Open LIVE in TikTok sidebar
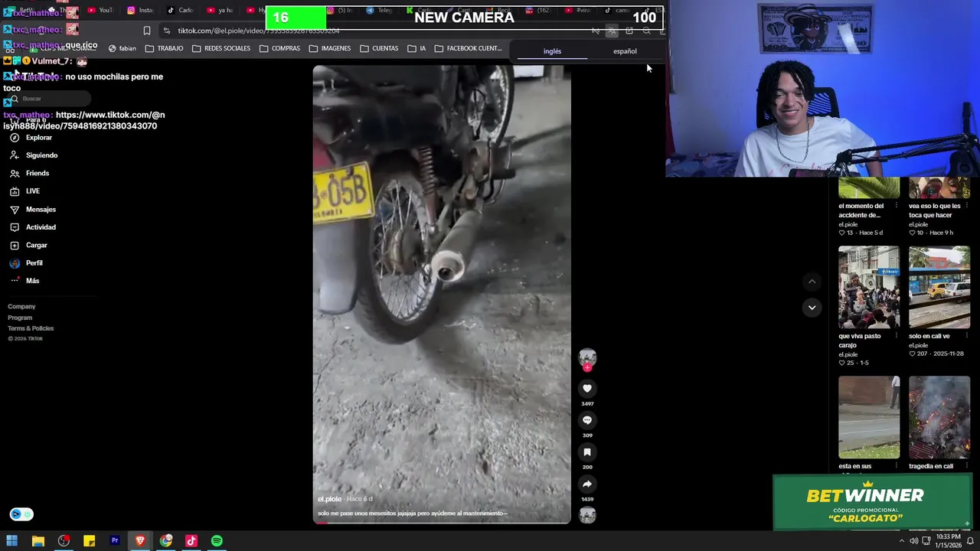This screenshot has height=551, width=980. [x=24, y=191]
